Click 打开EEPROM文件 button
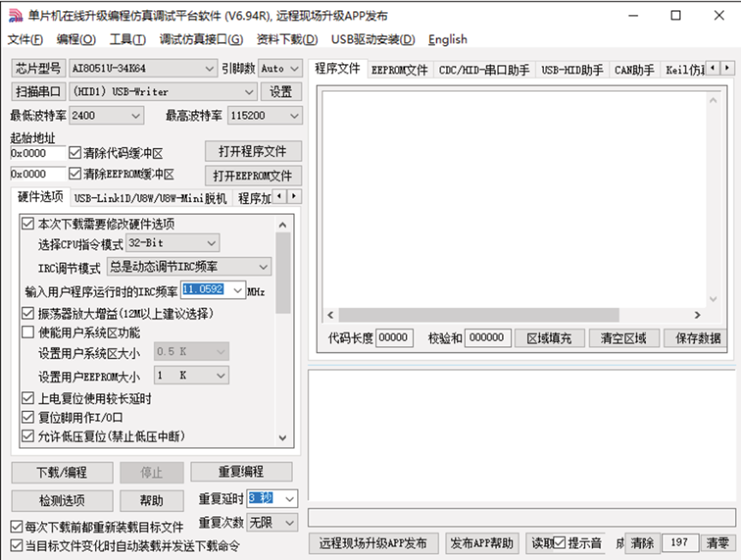The image size is (741, 560). tap(254, 176)
